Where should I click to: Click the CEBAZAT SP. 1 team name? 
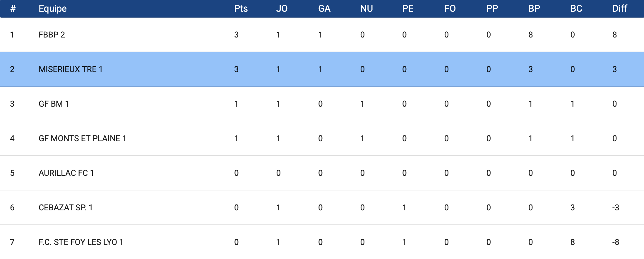pyautogui.click(x=66, y=208)
